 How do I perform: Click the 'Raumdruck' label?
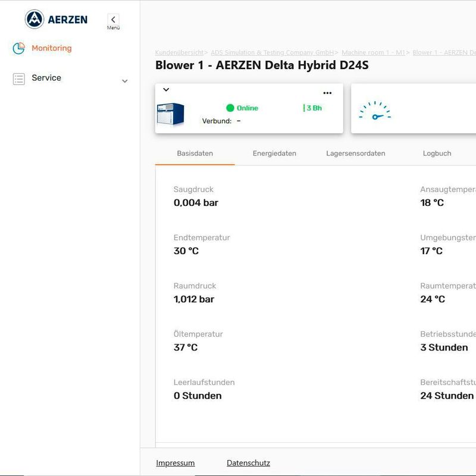point(195,286)
